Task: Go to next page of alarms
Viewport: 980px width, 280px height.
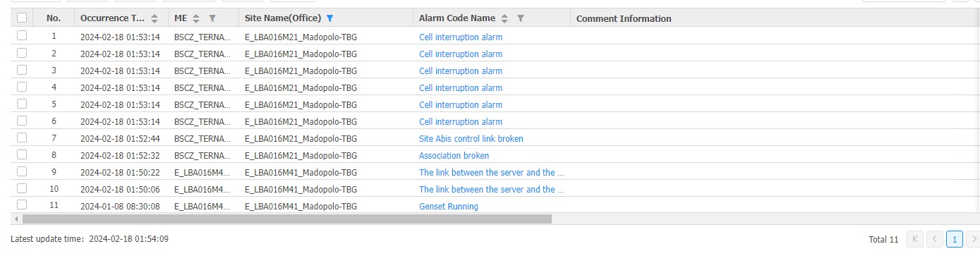Action: (x=974, y=239)
